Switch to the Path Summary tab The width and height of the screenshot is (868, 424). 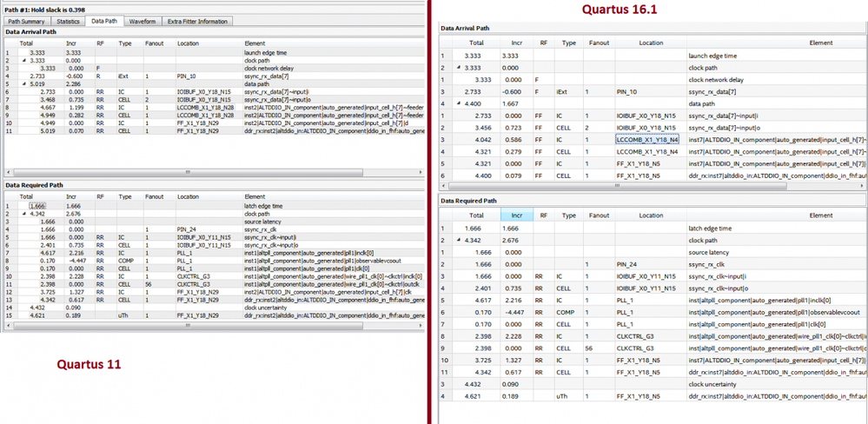coord(27,21)
